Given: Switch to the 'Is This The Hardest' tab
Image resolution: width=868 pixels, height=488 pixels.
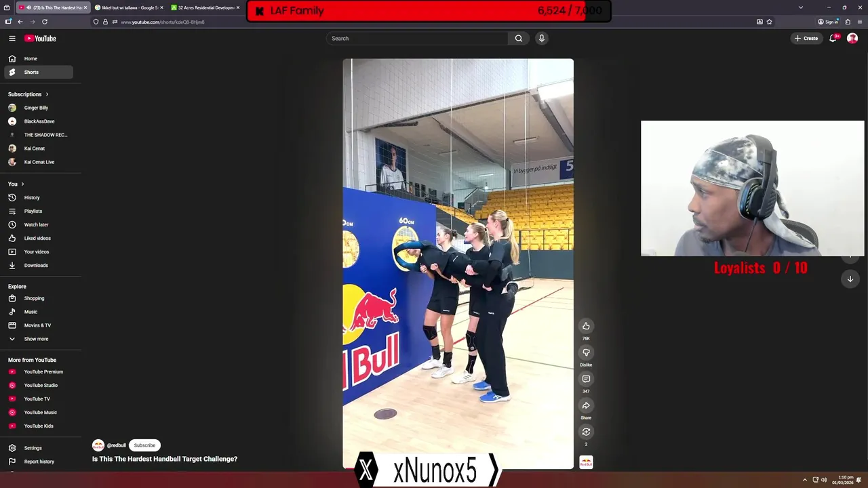Looking at the screenshot, I should click(52, 7).
